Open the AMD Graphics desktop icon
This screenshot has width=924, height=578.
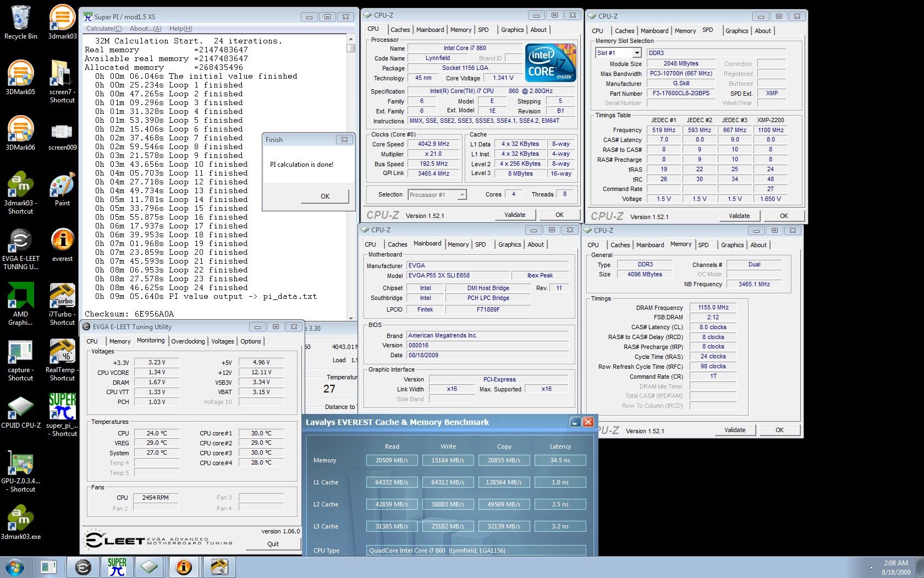pyautogui.click(x=20, y=304)
